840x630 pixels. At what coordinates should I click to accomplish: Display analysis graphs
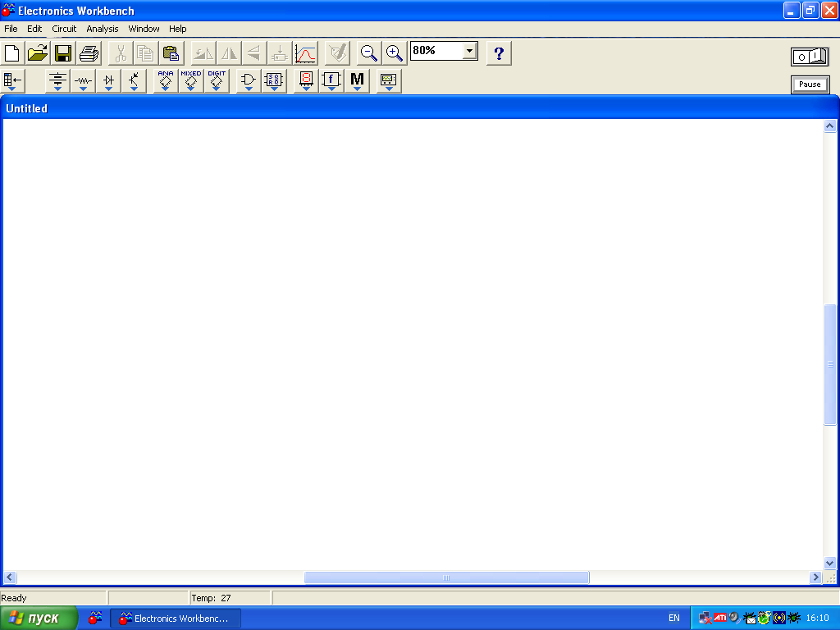click(305, 53)
